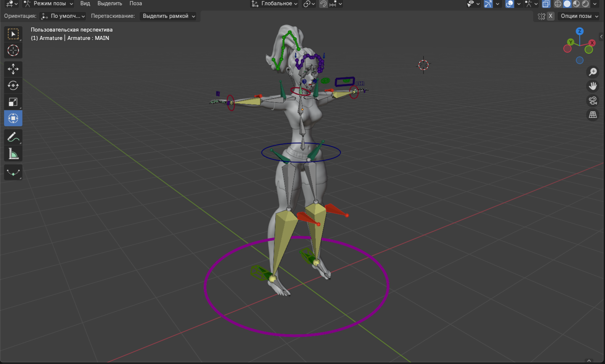Click the Опции позы button
The image size is (605, 364).
[x=579, y=16]
